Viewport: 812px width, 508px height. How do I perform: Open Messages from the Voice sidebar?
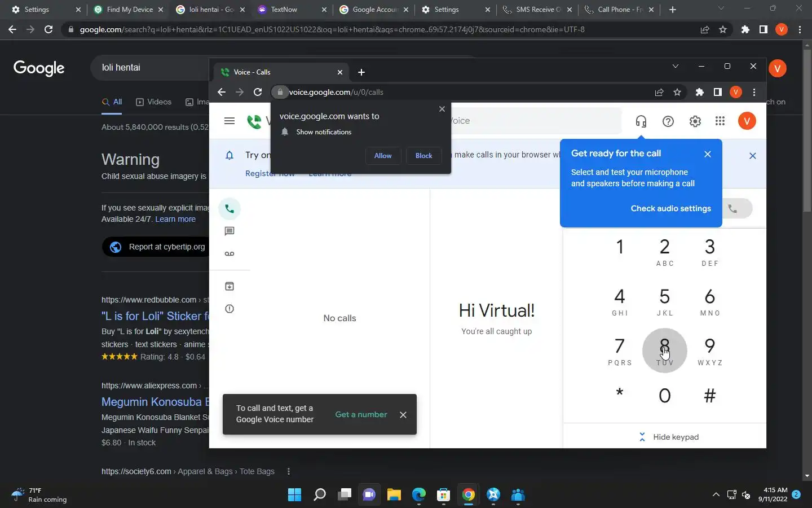pyautogui.click(x=230, y=231)
